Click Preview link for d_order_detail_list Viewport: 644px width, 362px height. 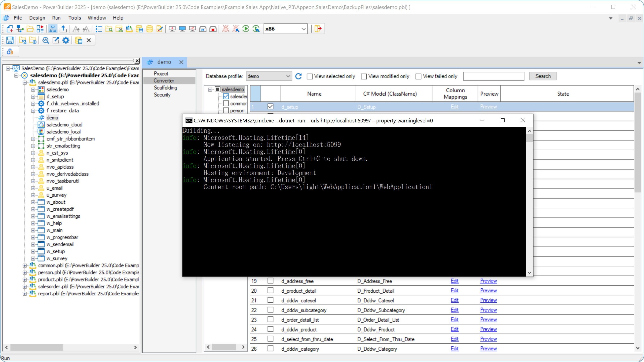[488, 320]
